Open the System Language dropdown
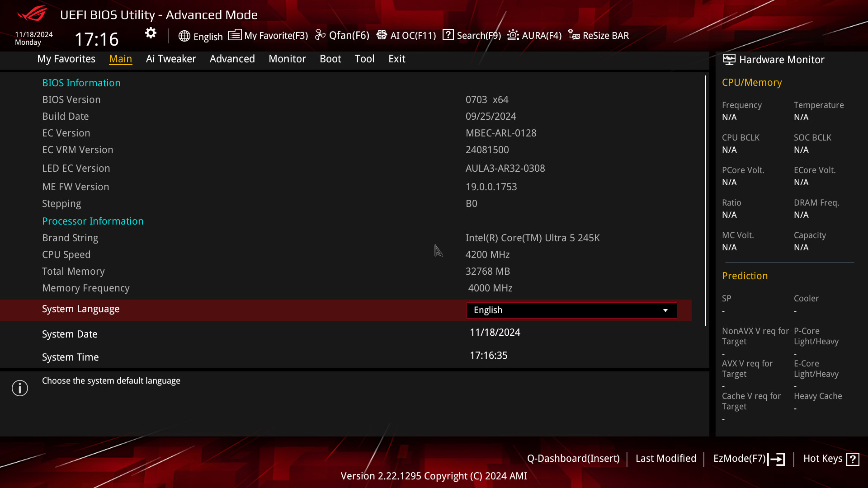This screenshot has height=488, width=868. [571, 310]
